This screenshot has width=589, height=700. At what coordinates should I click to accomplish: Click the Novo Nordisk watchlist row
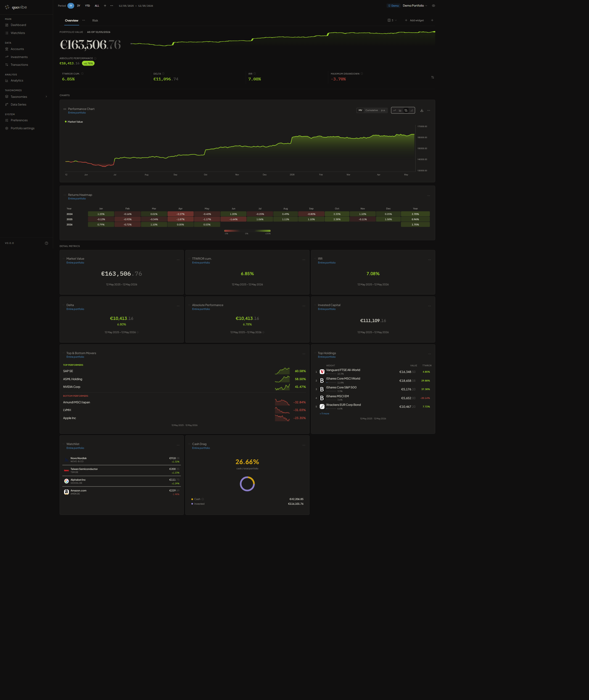tap(122, 460)
